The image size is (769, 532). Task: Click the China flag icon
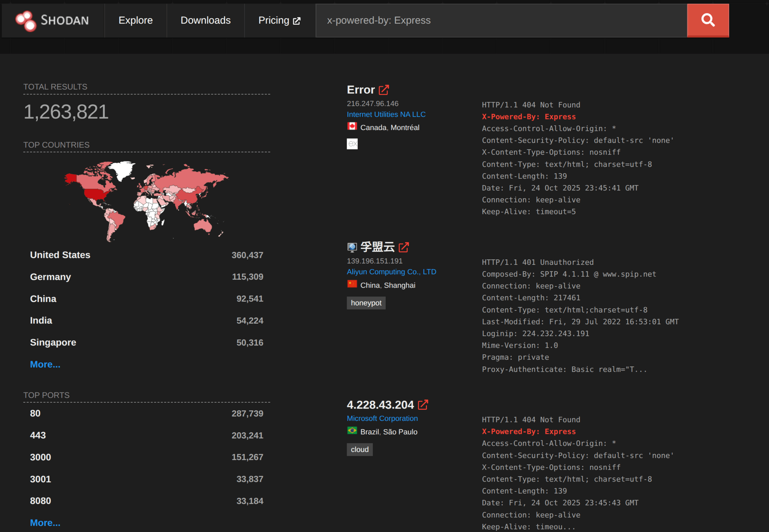click(x=352, y=284)
